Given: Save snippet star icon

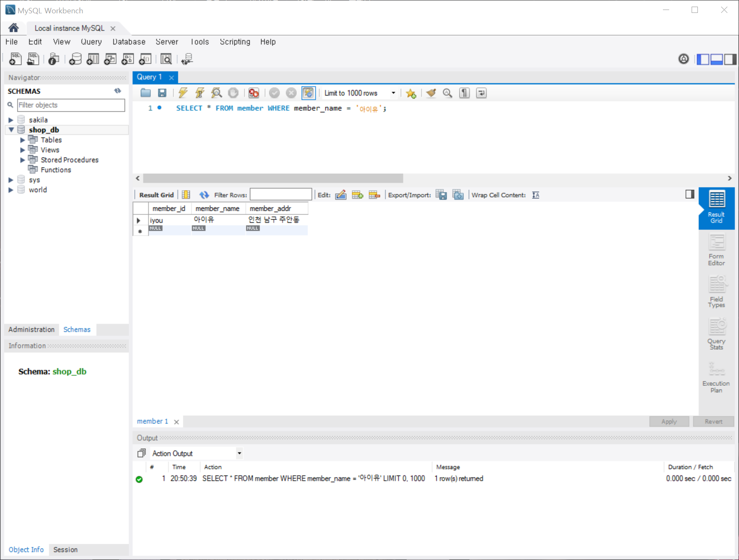Looking at the screenshot, I should (411, 93).
